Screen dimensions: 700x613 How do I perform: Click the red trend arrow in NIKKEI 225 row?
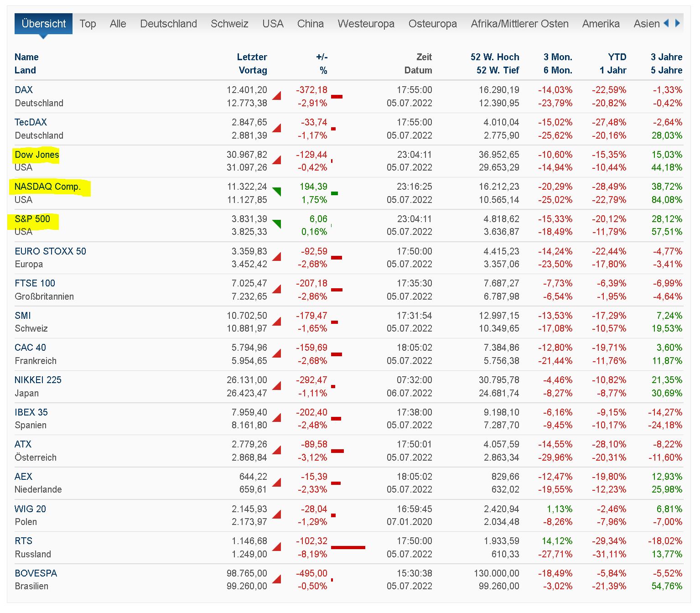click(276, 386)
